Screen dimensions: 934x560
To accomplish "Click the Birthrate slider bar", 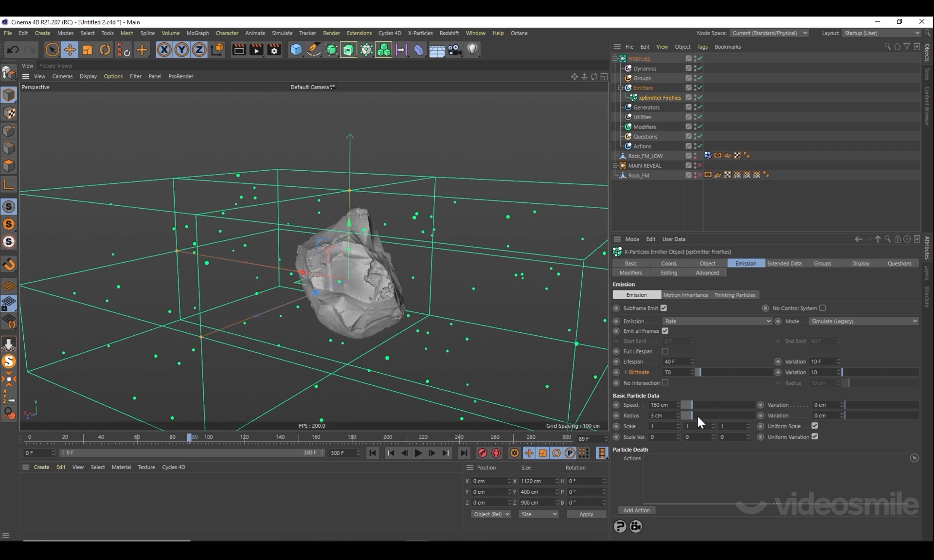I will [735, 372].
